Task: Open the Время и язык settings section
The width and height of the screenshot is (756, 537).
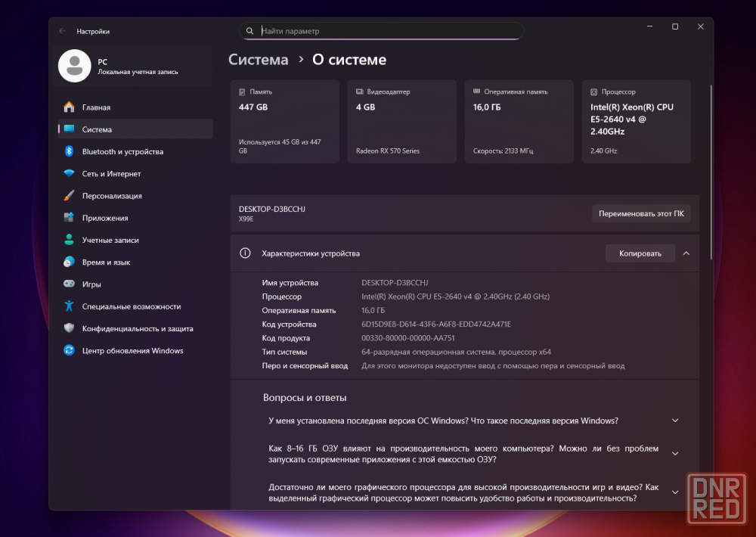Action: pos(106,262)
